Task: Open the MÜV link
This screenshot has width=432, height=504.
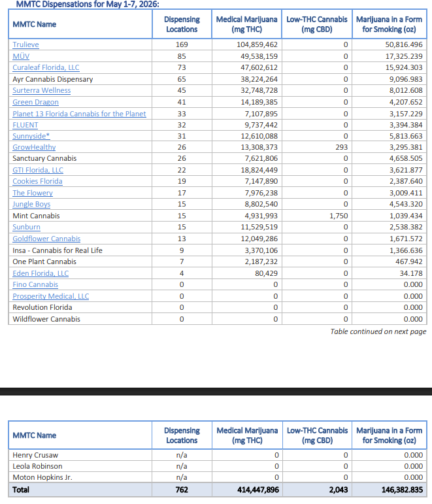Action: (x=21, y=56)
